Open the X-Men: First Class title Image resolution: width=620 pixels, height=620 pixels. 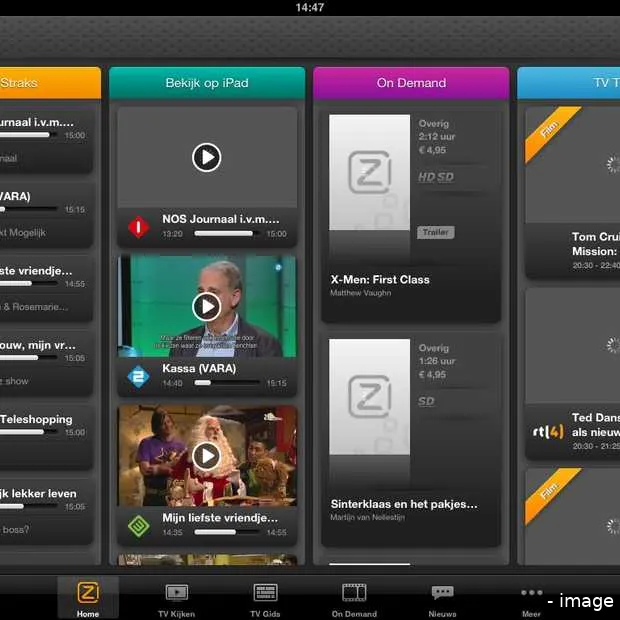pos(380,280)
